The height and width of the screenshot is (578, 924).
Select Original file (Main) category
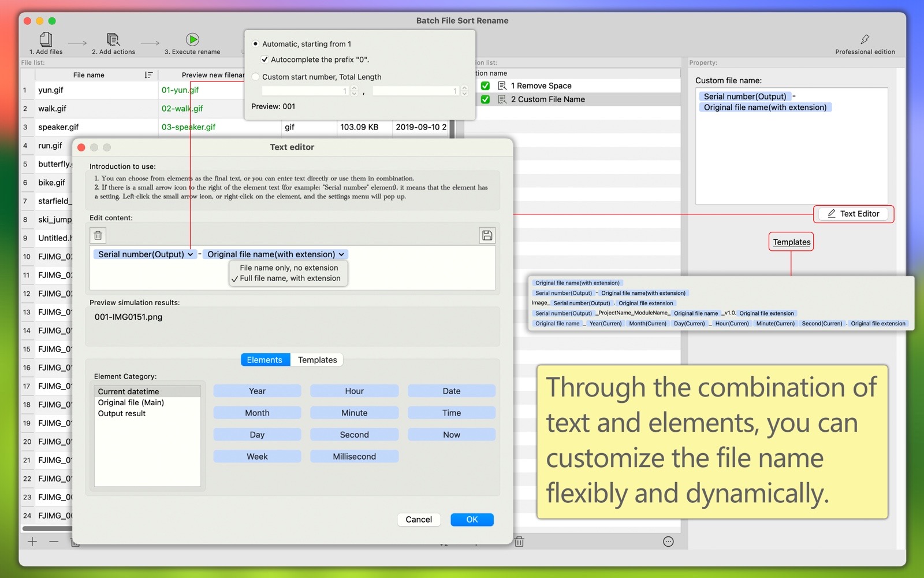tap(131, 402)
